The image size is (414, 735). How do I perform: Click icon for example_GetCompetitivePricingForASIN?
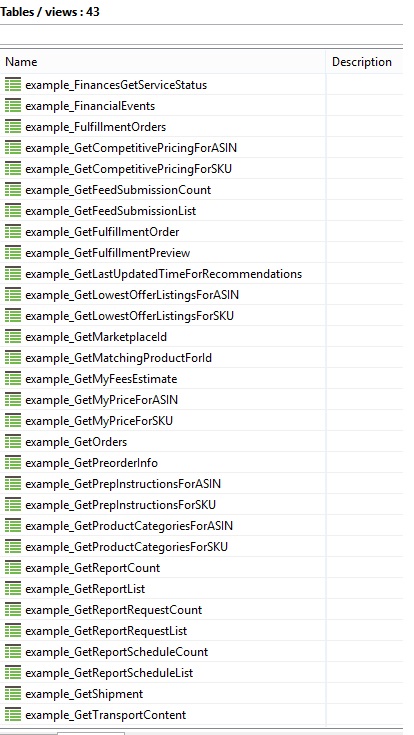[13, 148]
